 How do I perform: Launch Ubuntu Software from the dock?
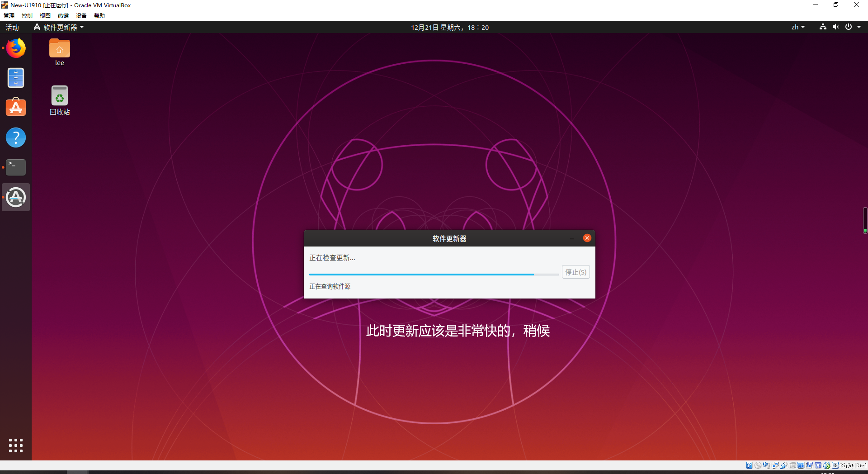[15, 107]
